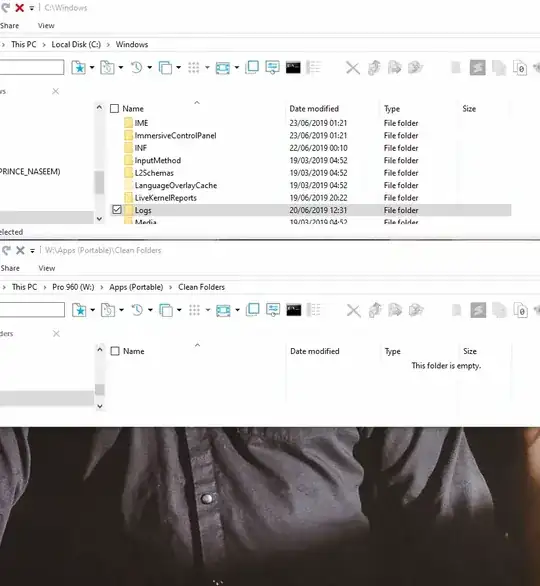Toggle select-all checkbox beside Name in Clean Folders window
Viewport: 540px width, 586px height.
click(x=115, y=351)
